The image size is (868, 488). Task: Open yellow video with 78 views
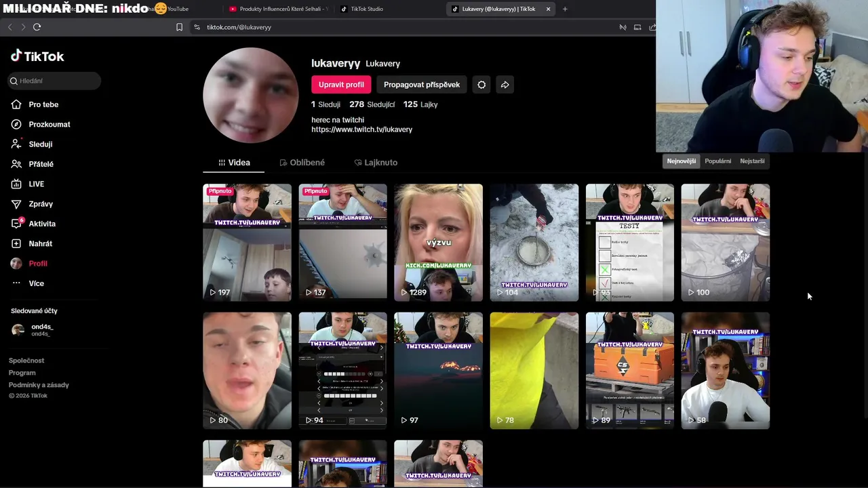coord(534,370)
